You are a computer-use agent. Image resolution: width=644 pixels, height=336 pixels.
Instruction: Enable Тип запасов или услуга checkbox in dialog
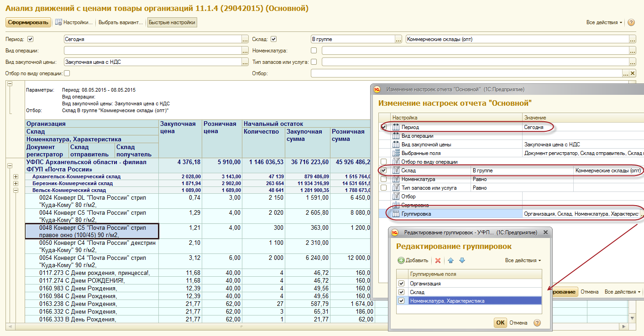384,188
